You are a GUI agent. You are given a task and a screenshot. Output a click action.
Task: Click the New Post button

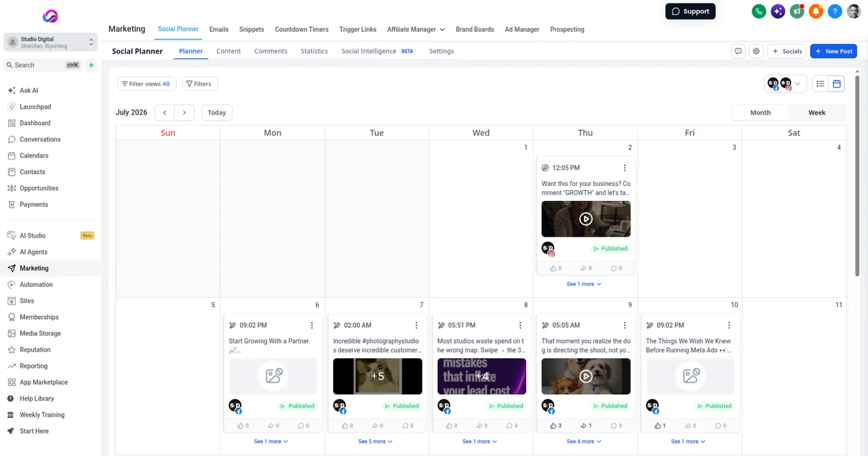[833, 51]
